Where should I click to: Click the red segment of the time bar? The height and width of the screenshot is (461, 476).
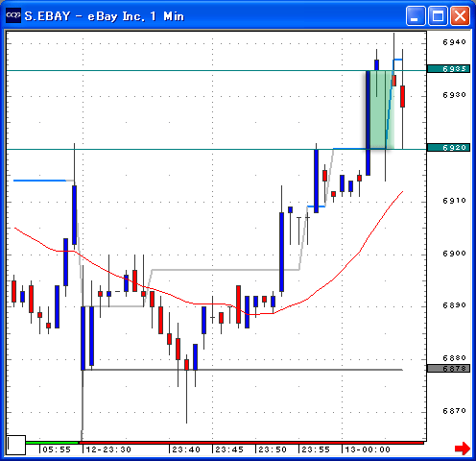point(251,443)
